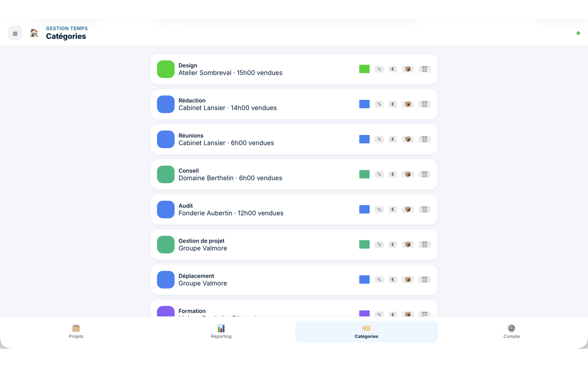
Task: Archive the Conseil category
Action: pyautogui.click(x=408, y=175)
